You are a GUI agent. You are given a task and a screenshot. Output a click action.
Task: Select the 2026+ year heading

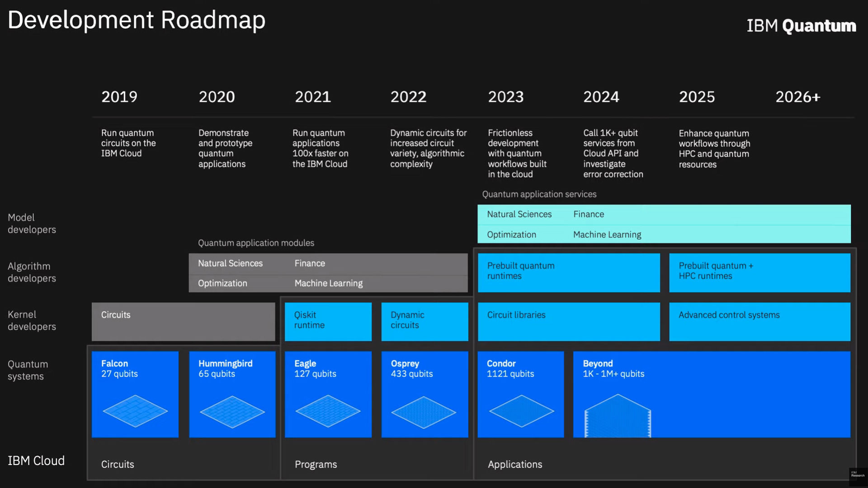(x=797, y=97)
